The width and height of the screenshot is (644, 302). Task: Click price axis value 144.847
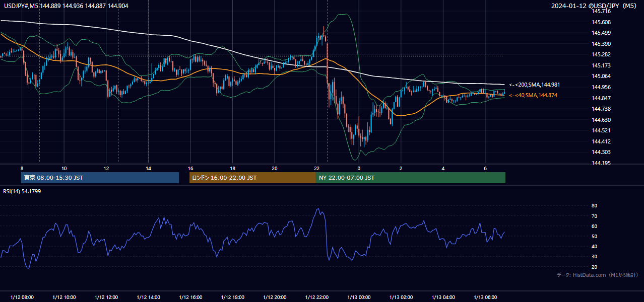click(602, 98)
